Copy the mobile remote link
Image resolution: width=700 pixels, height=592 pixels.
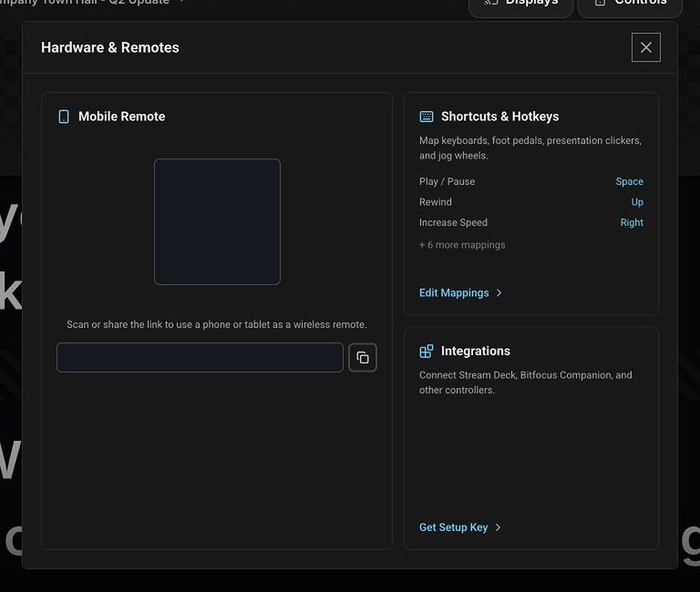(x=363, y=357)
